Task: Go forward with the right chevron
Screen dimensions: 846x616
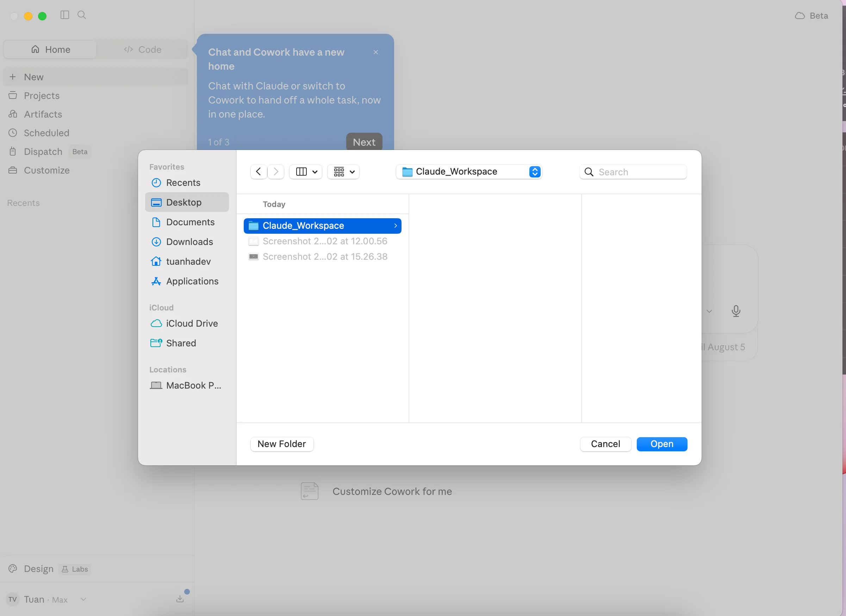Action: pos(276,171)
